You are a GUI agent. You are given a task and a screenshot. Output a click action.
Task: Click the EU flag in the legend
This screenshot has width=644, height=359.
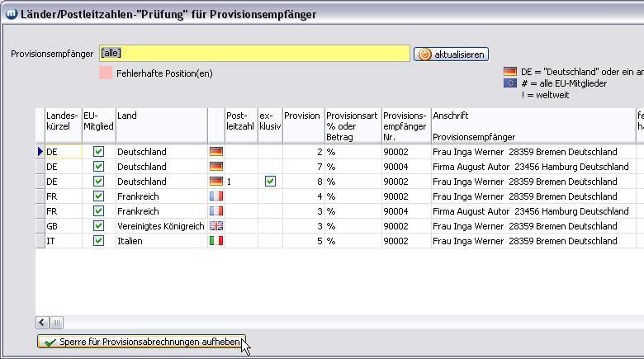[510, 83]
